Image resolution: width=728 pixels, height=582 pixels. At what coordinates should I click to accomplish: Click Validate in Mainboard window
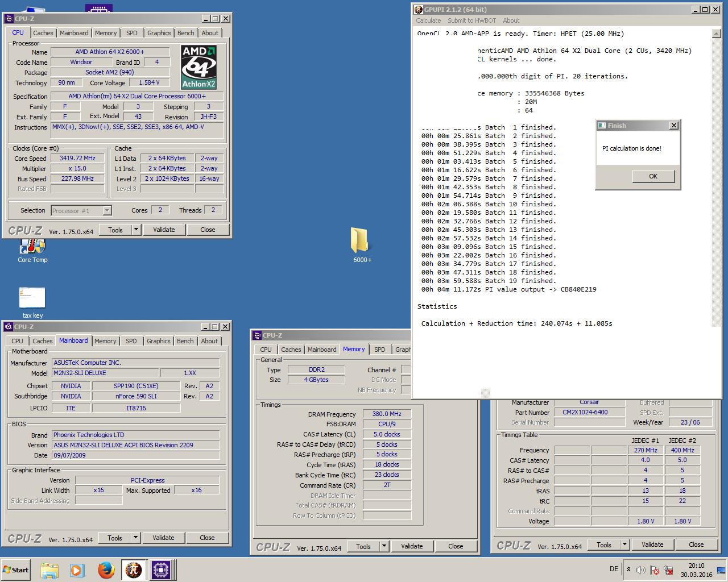pos(163,538)
